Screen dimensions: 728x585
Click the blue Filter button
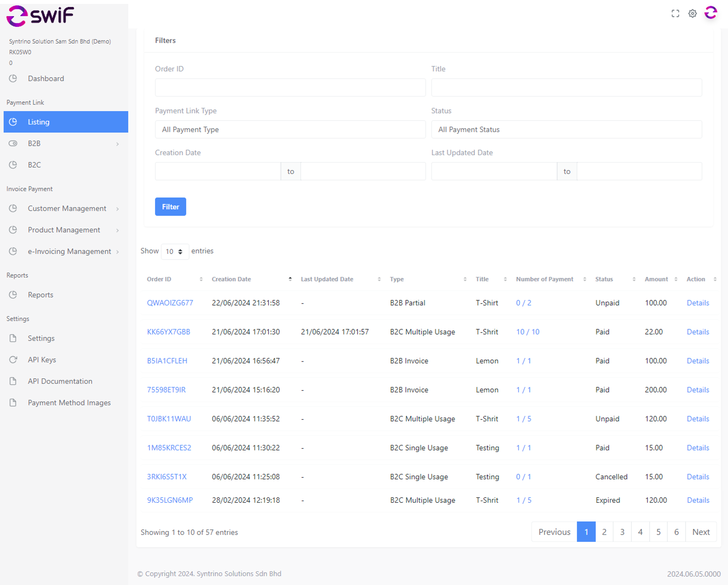[171, 206]
